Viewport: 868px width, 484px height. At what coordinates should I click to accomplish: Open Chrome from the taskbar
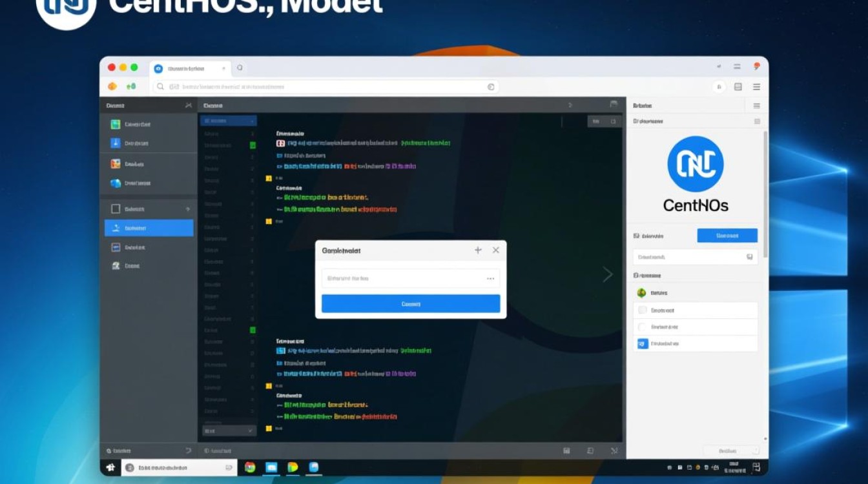coord(250,467)
